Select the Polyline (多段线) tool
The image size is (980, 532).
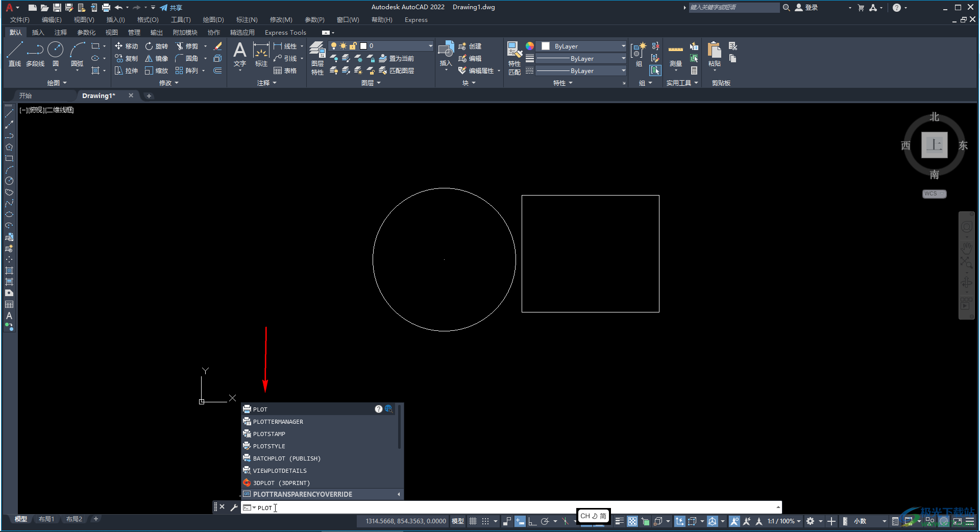(x=35, y=54)
